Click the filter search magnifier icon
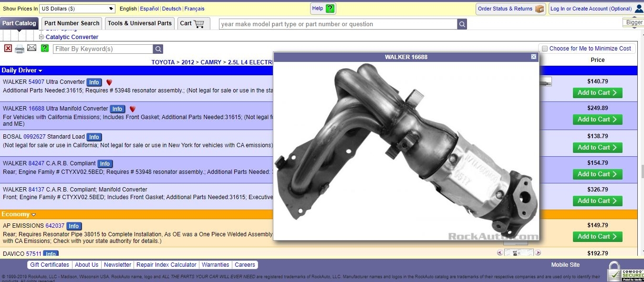This screenshot has width=644, height=282. click(x=158, y=49)
